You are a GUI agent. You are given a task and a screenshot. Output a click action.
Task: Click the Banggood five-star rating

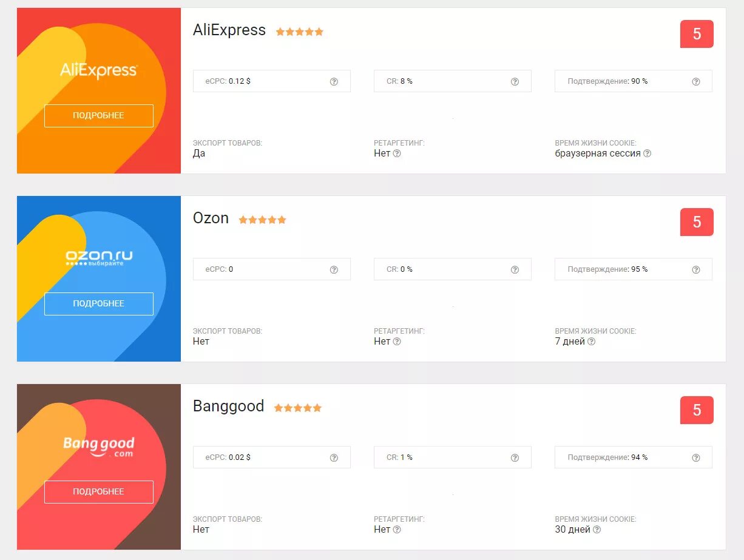(298, 408)
